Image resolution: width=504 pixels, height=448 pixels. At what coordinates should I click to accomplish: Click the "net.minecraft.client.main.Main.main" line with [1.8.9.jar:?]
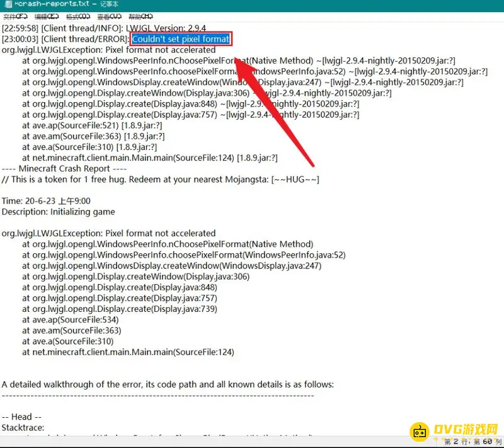click(149, 158)
